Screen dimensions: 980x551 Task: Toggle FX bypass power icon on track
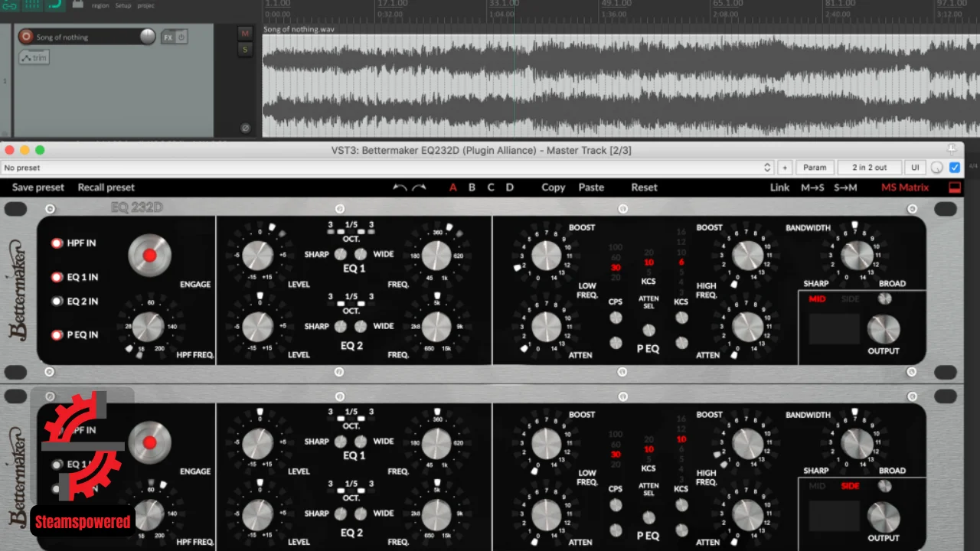[x=181, y=37]
